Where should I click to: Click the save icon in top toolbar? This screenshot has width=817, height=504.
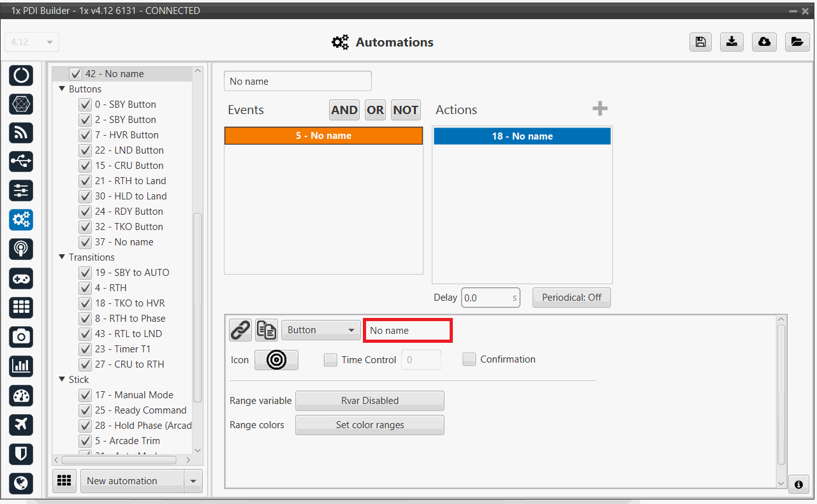700,42
